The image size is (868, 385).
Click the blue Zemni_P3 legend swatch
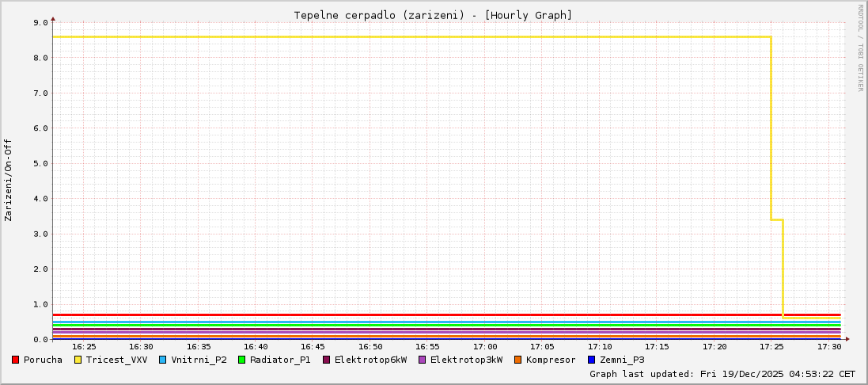592,360
